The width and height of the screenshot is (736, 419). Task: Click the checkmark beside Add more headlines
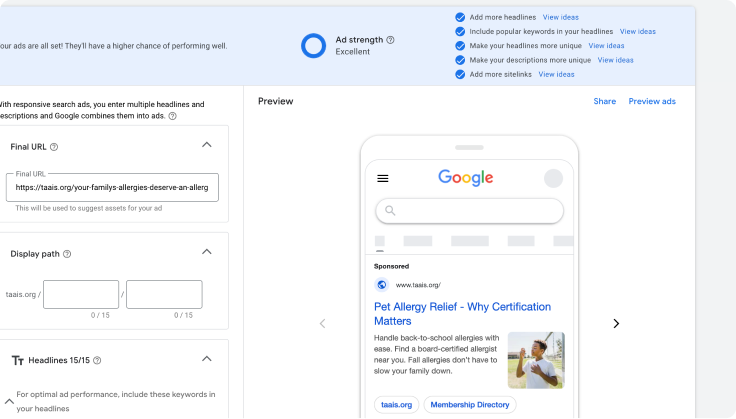[460, 17]
